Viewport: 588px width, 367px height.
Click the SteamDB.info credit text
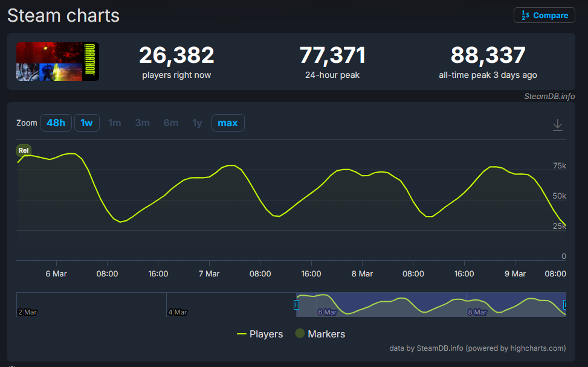(549, 96)
